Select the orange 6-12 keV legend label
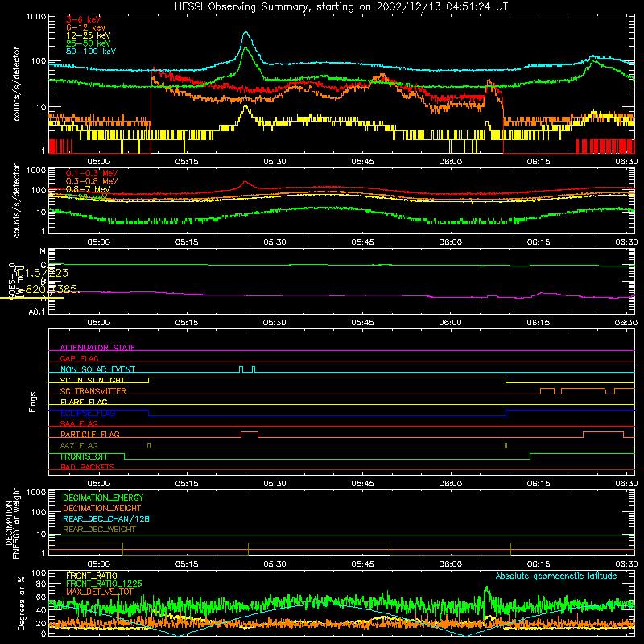The image size is (644, 644). click(85, 27)
